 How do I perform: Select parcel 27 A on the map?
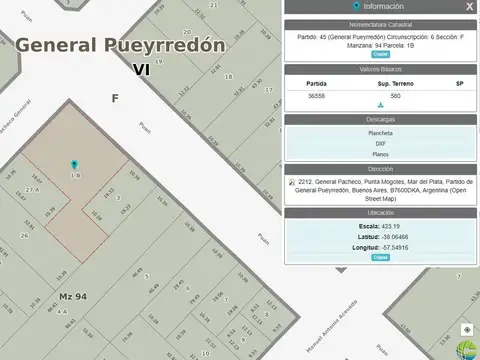pos(33,190)
